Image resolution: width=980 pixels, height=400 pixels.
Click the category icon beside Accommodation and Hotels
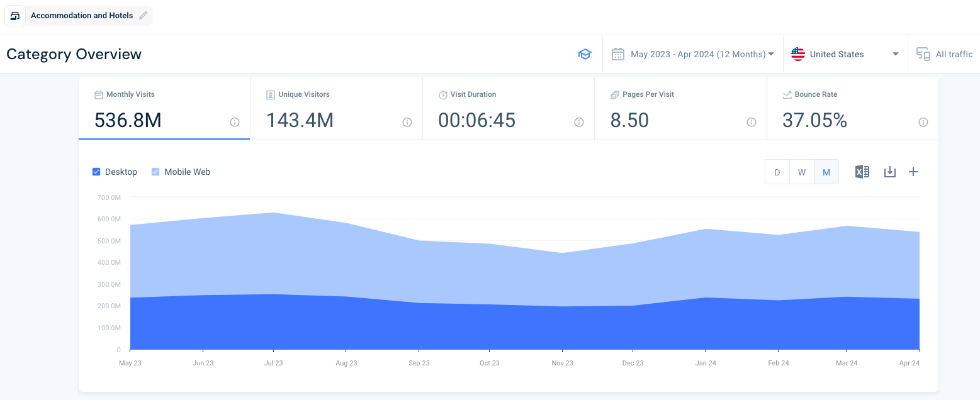[x=15, y=15]
